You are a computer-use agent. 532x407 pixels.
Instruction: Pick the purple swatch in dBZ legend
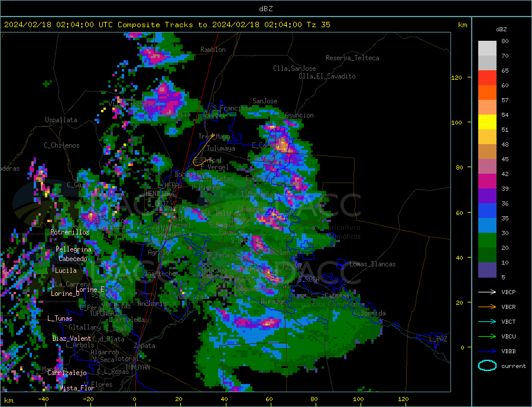pyautogui.click(x=487, y=196)
